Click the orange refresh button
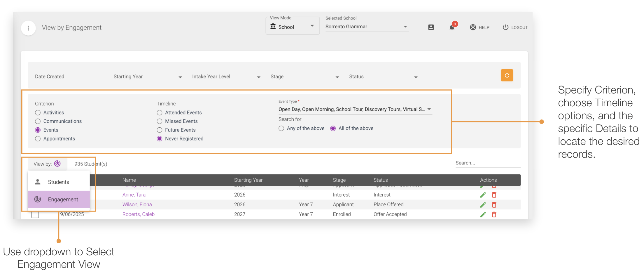644x274 pixels. [507, 75]
